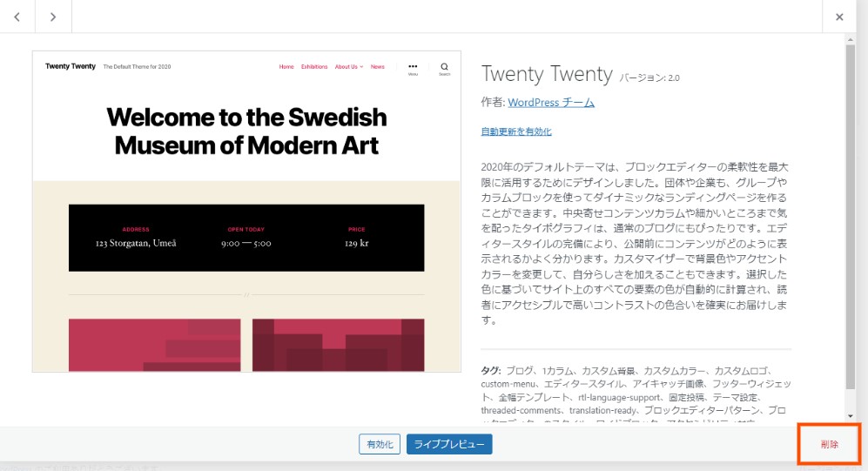Click the Search magnifier icon in preview
This screenshot has width=868, height=471.
(444, 66)
